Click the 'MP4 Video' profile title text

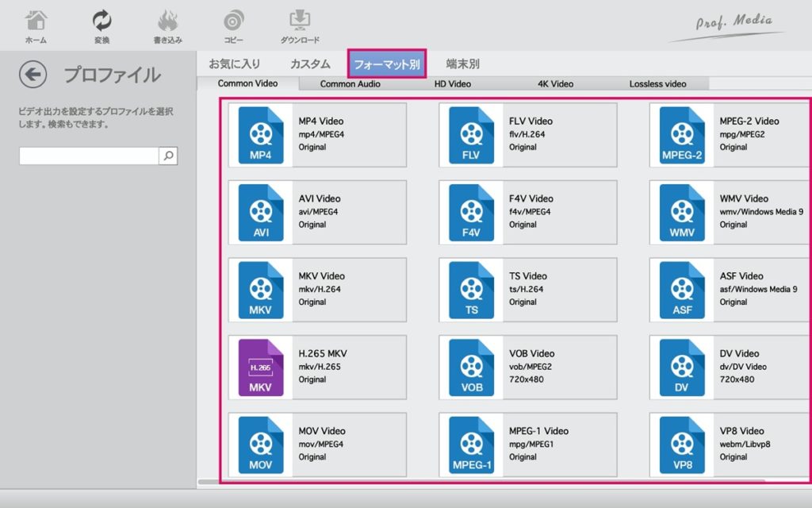(321, 121)
